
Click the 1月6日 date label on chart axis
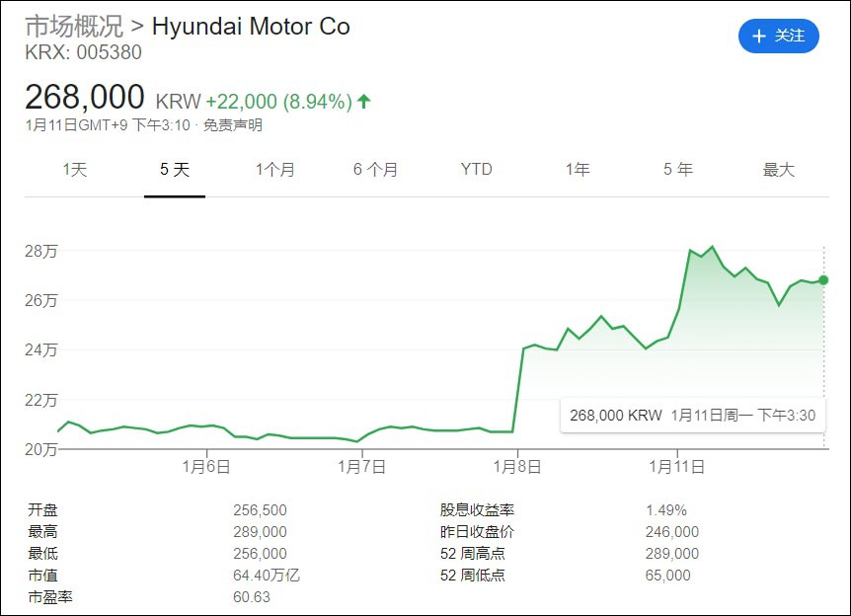[x=206, y=466]
